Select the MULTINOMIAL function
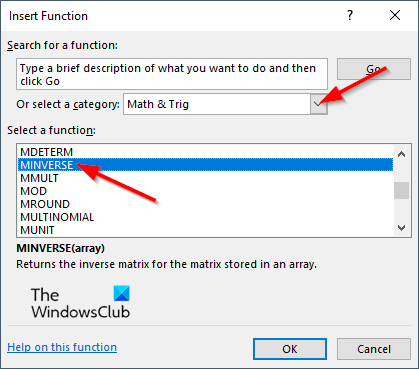 click(x=205, y=217)
